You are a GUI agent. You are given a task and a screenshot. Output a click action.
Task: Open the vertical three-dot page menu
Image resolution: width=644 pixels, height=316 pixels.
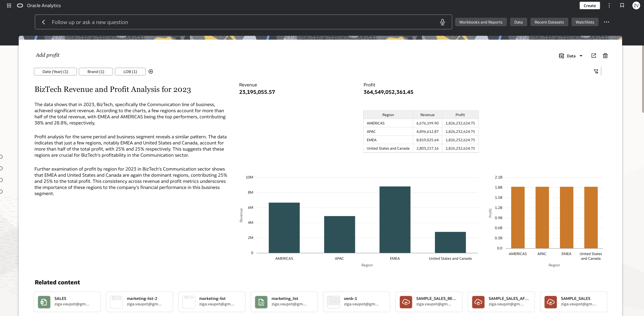(609, 5)
